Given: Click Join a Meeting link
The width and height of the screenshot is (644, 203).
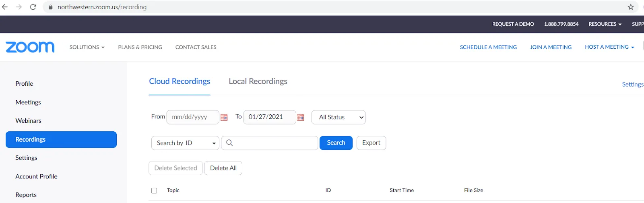Looking at the screenshot, I should tap(551, 47).
